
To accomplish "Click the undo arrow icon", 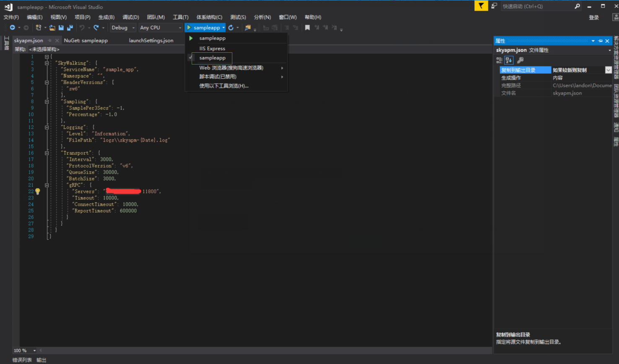I will pyautogui.click(x=82, y=28).
